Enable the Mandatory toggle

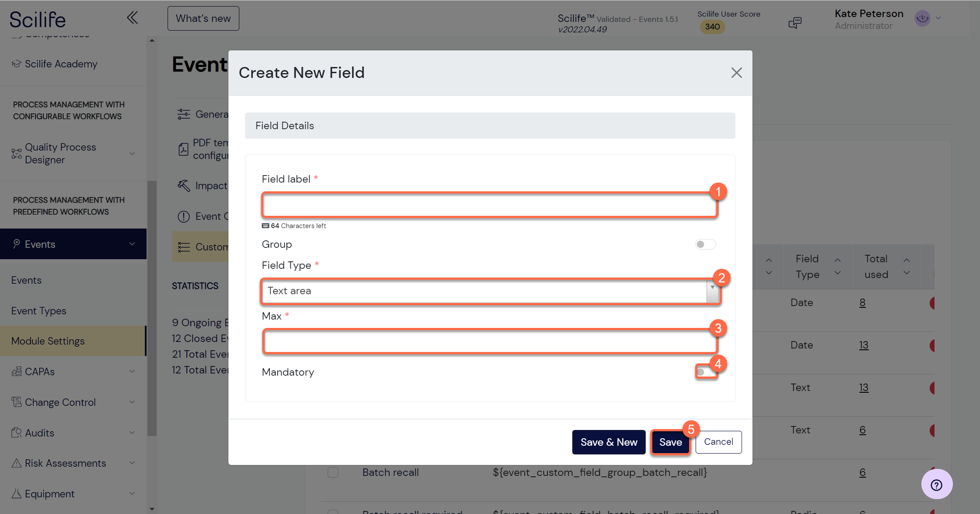[x=705, y=372]
